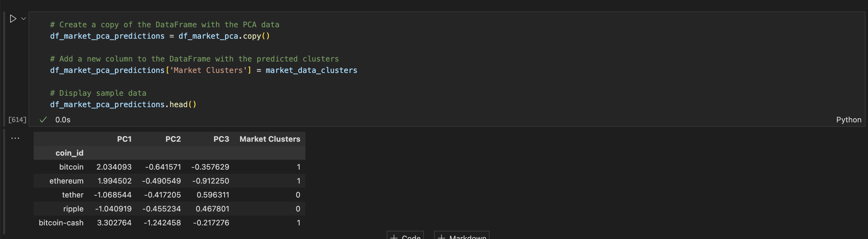Click the plus icon inside the Code button
868x239 pixels.
(x=394, y=237)
